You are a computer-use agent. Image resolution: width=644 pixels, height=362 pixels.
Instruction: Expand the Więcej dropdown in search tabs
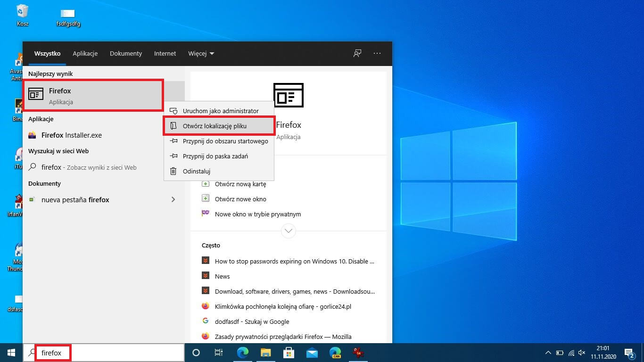pyautogui.click(x=201, y=54)
